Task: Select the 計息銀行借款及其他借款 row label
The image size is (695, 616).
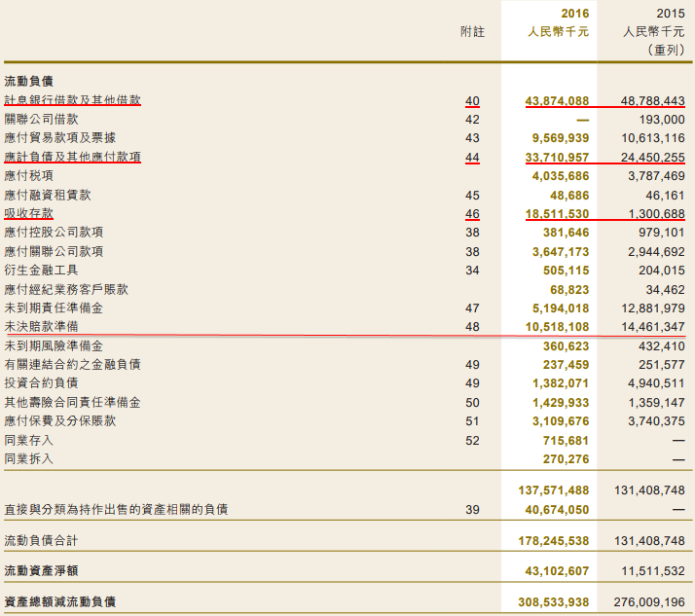Action: (x=72, y=100)
